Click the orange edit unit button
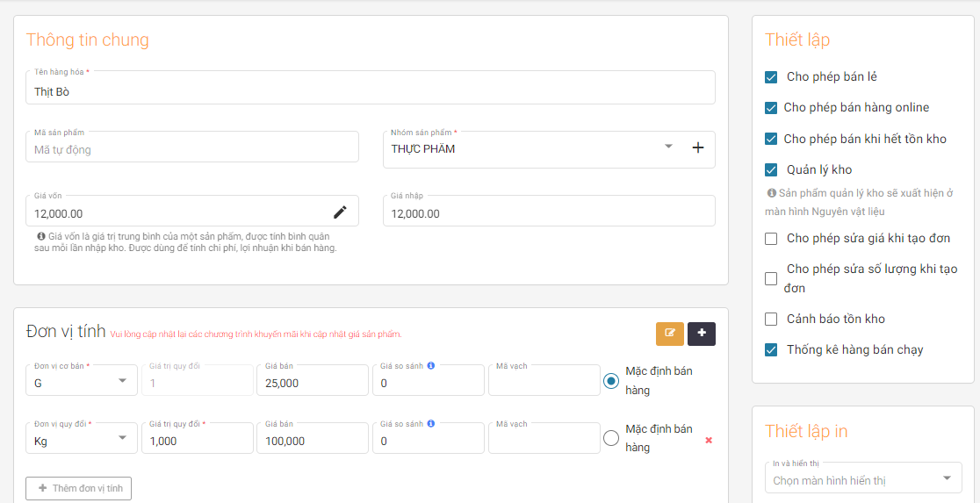 tap(669, 334)
